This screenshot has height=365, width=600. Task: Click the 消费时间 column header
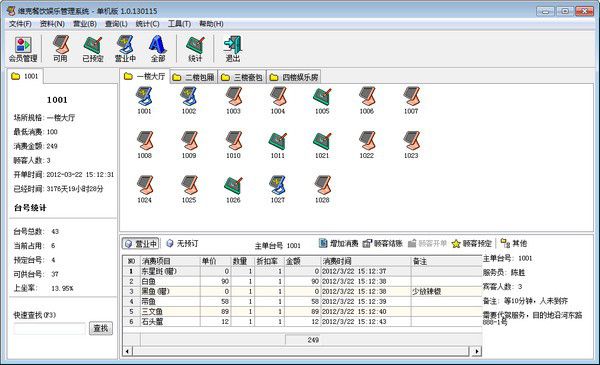click(x=366, y=261)
